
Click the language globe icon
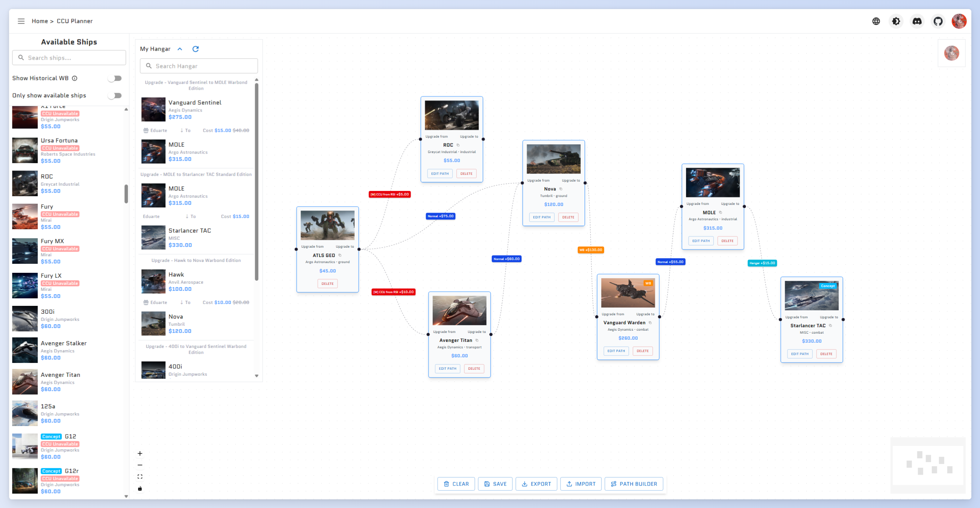point(876,21)
